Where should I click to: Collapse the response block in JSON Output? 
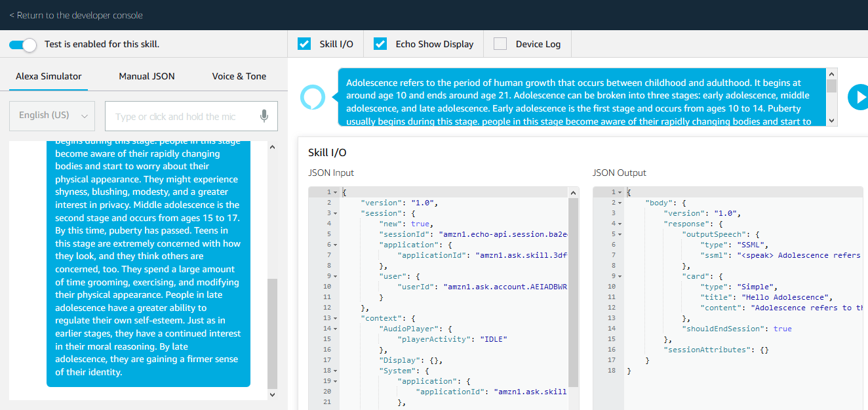click(620, 224)
